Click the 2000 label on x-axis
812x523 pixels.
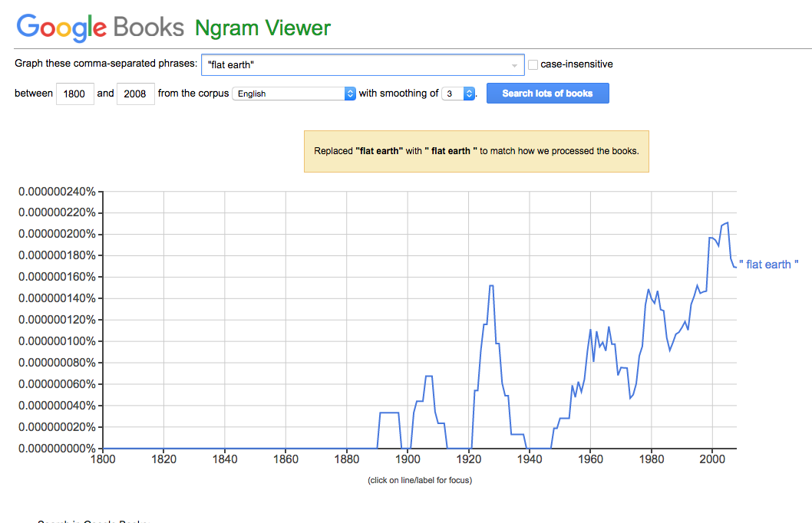tap(712, 459)
